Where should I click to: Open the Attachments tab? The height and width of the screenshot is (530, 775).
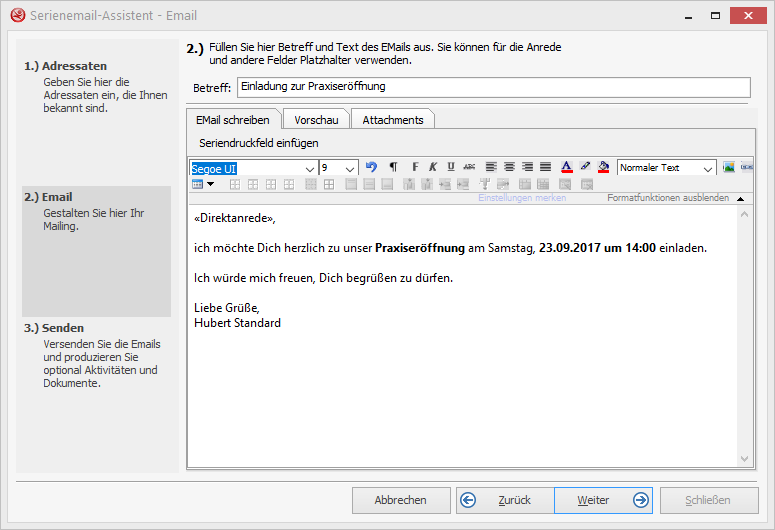coord(392,120)
